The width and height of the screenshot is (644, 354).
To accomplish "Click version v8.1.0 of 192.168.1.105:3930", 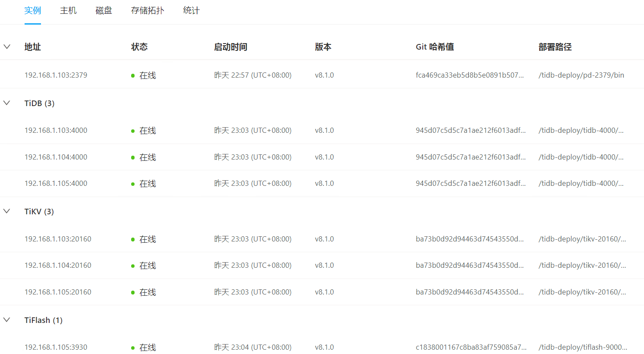I will (324, 347).
